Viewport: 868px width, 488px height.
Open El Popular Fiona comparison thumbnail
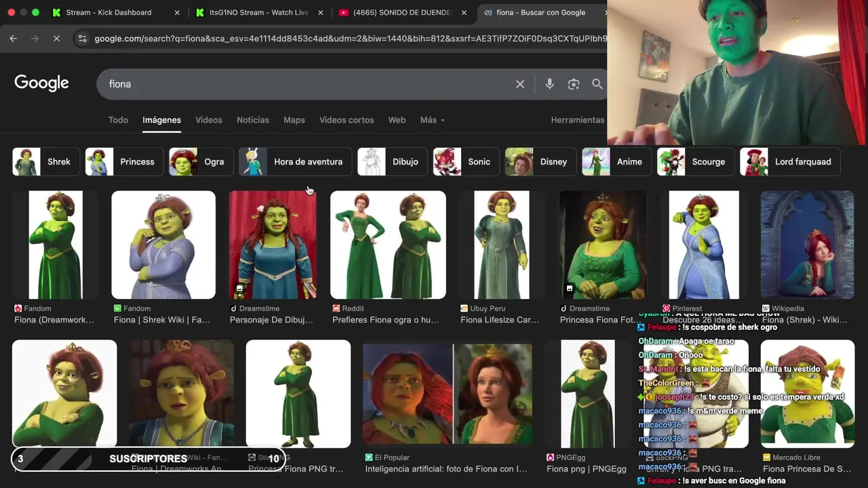448,394
